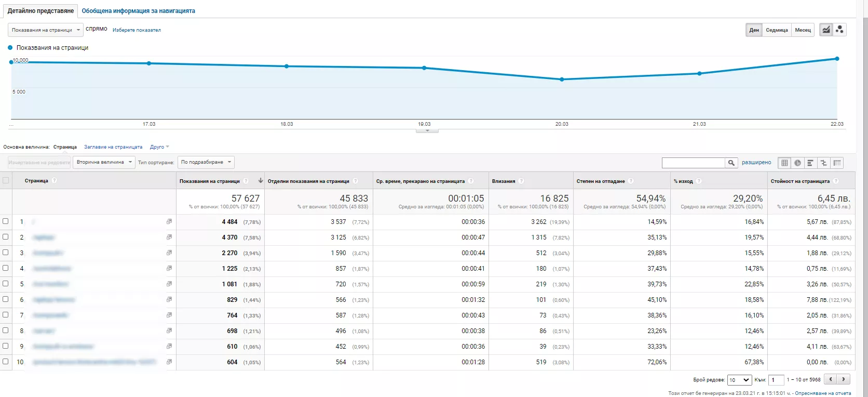
Task: Open the Обобщена информация за навигацията tab
Action: coord(138,10)
